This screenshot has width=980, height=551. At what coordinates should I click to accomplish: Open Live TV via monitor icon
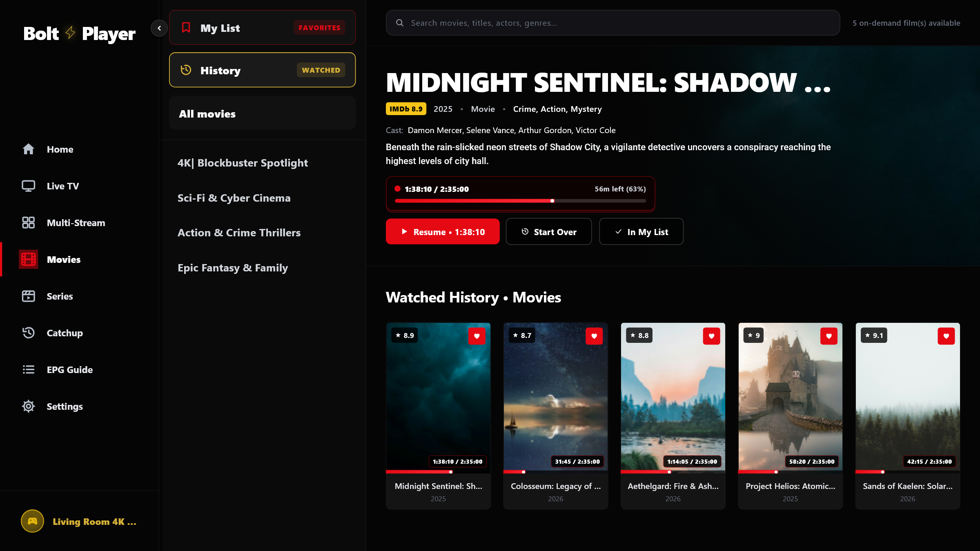(28, 186)
